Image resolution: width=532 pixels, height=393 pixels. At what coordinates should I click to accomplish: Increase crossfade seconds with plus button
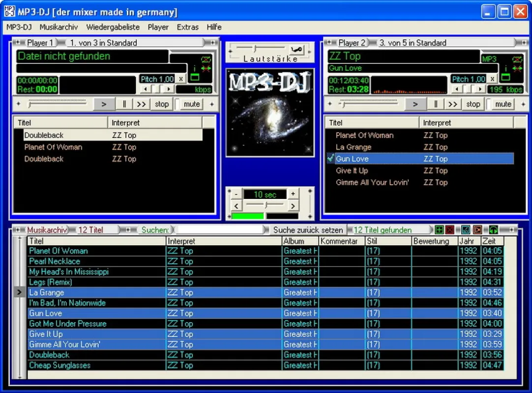293,194
